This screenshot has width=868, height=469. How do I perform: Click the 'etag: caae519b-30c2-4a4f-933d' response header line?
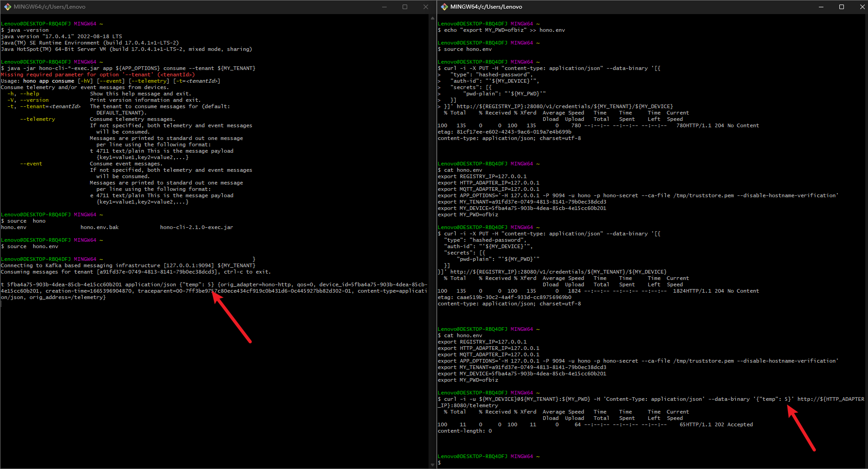click(505, 297)
